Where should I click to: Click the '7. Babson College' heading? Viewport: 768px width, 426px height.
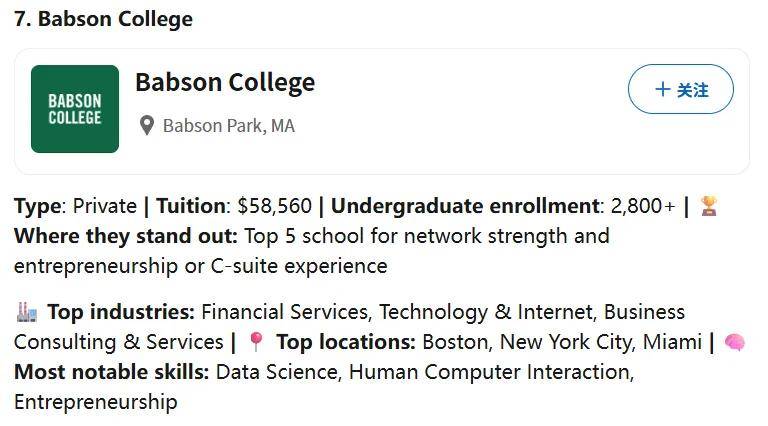click(x=103, y=20)
